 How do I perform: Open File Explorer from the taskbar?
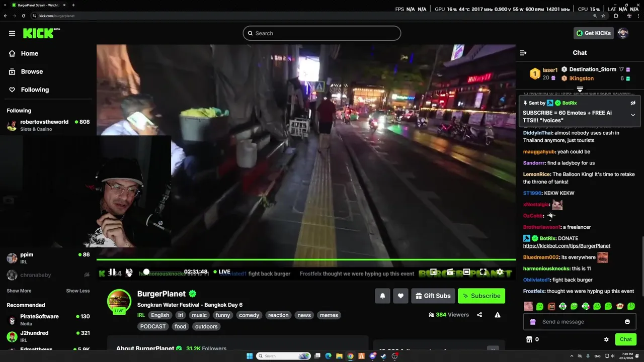[339, 356]
